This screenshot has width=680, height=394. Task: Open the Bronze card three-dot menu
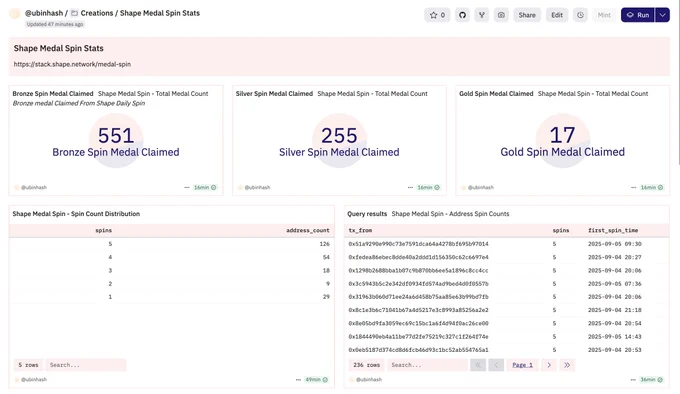[x=187, y=188]
